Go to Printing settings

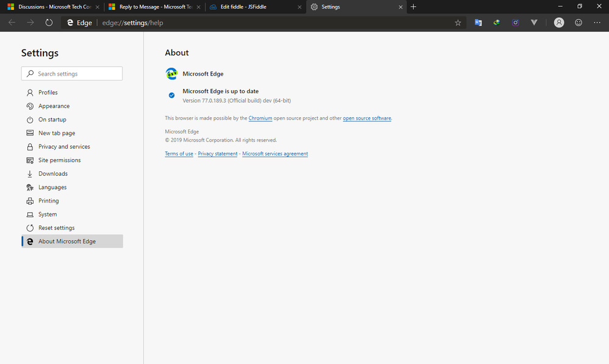pos(73,201)
